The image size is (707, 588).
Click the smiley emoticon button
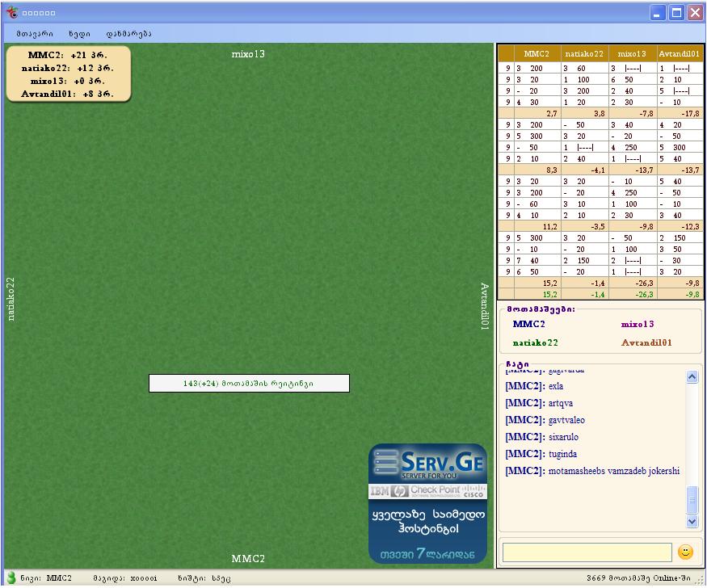pos(685,552)
